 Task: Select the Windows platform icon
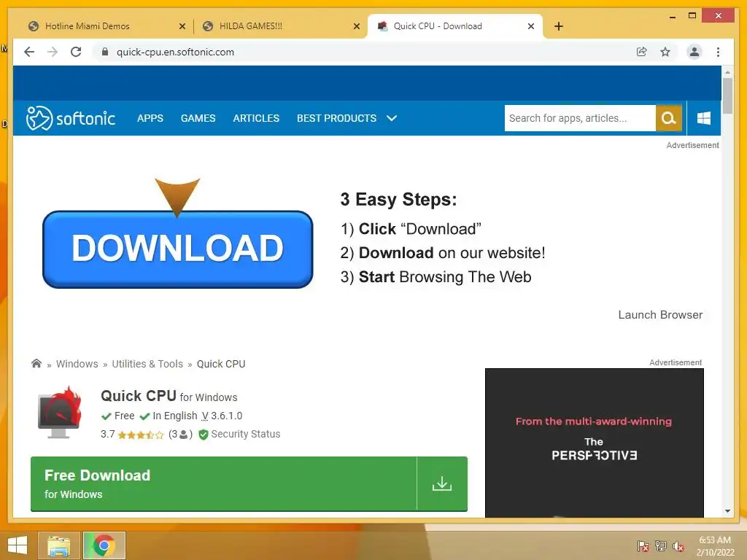(704, 118)
